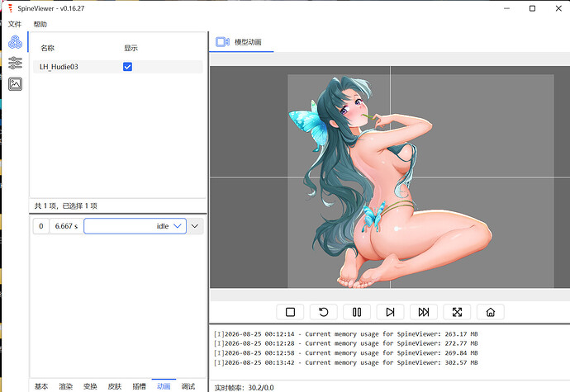
Task: Click the log line showing 302.57 MB
Action: coord(345,362)
